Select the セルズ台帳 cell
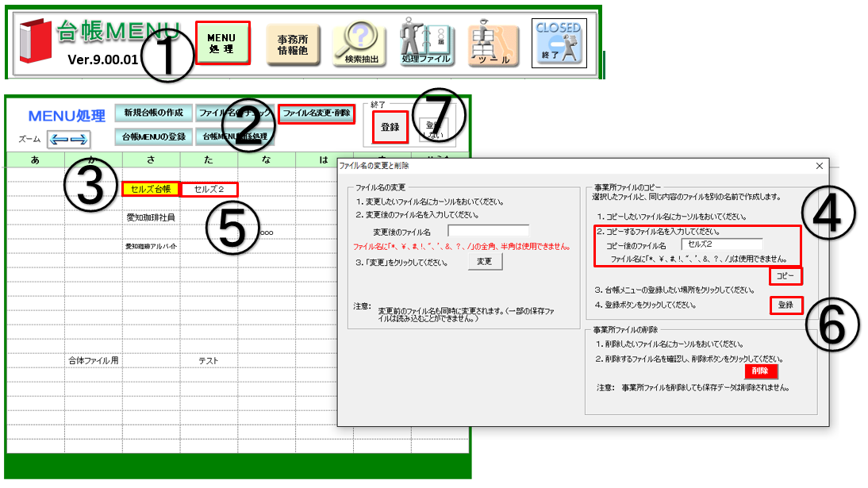 (x=151, y=189)
